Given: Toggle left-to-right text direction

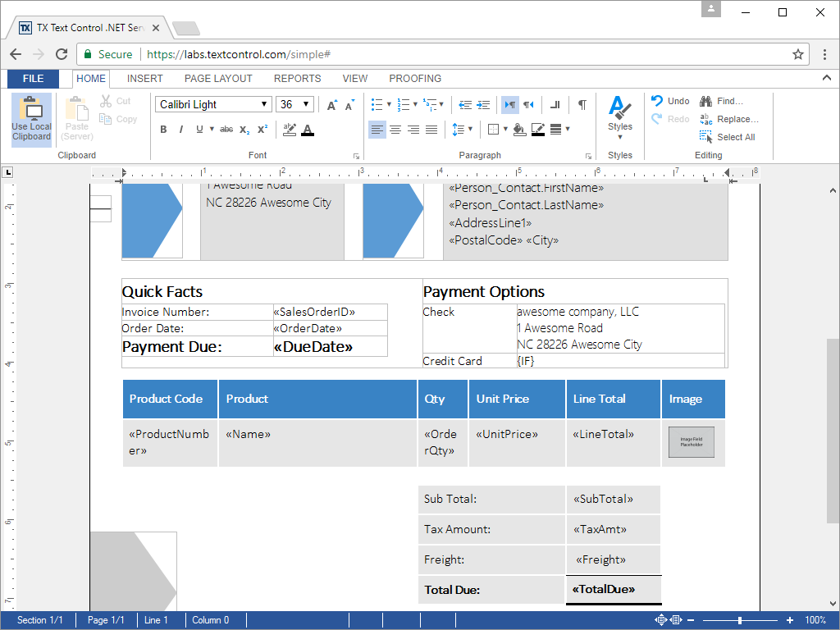Looking at the screenshot, I should pyautogui.click(x=510, y=105).
